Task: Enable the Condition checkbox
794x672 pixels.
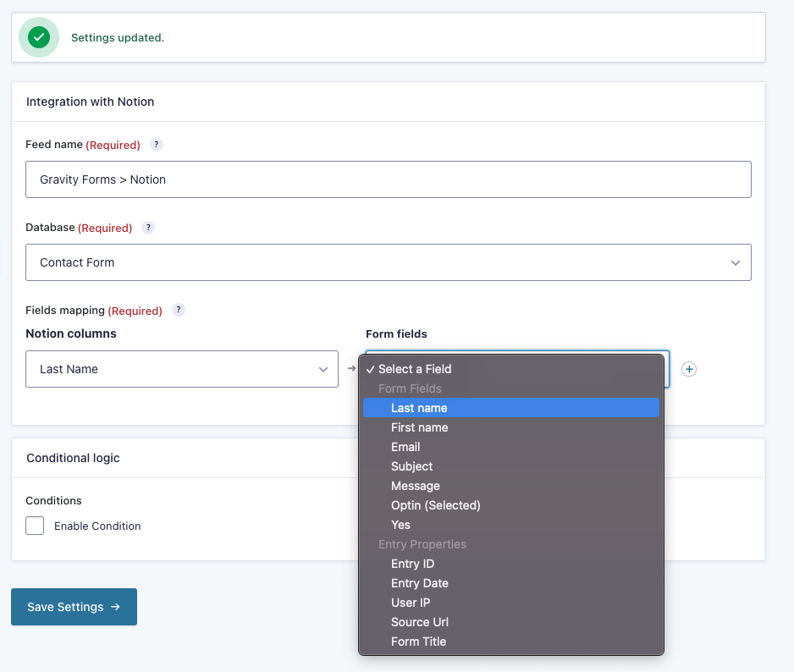Action: point(35,526)
